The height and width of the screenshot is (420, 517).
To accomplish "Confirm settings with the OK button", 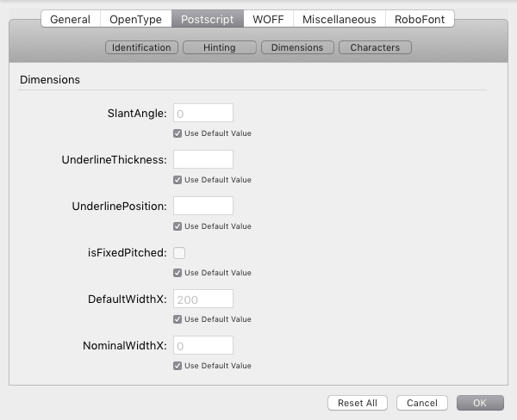I will pos(480,403).
